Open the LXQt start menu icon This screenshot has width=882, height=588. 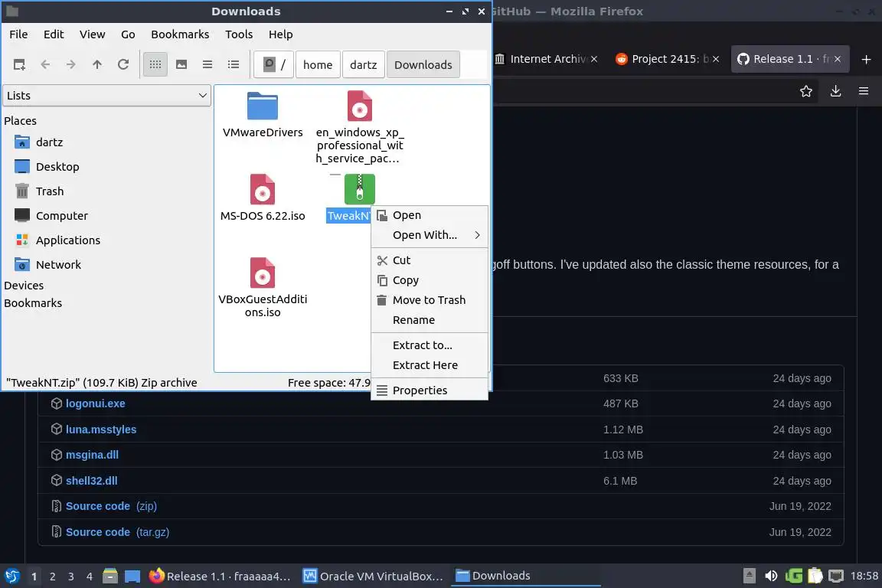[11, 577]
